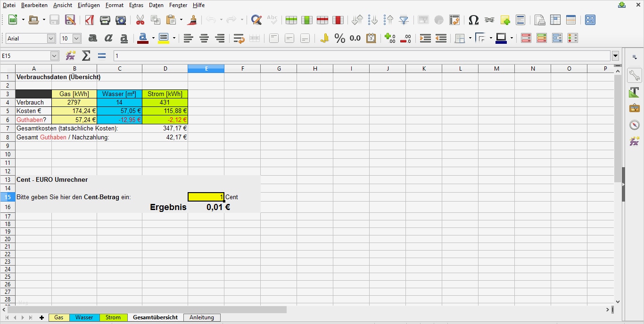Open Function Wizard in formula bar
The width and height of the screenshot is (644, 324).
71,56
